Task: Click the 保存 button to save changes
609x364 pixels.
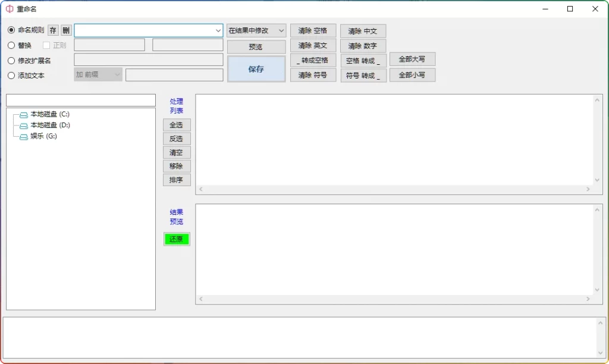Action: tap(256, 68)
